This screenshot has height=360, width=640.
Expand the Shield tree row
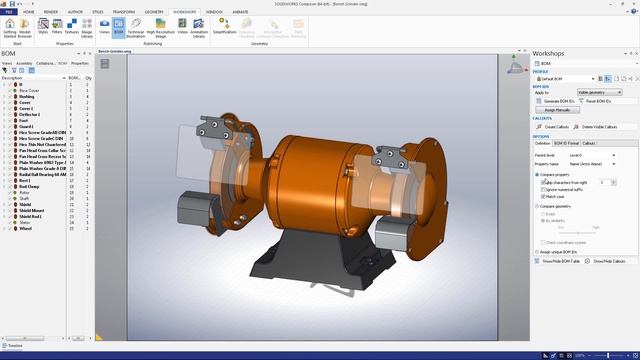tap(4, 204)
